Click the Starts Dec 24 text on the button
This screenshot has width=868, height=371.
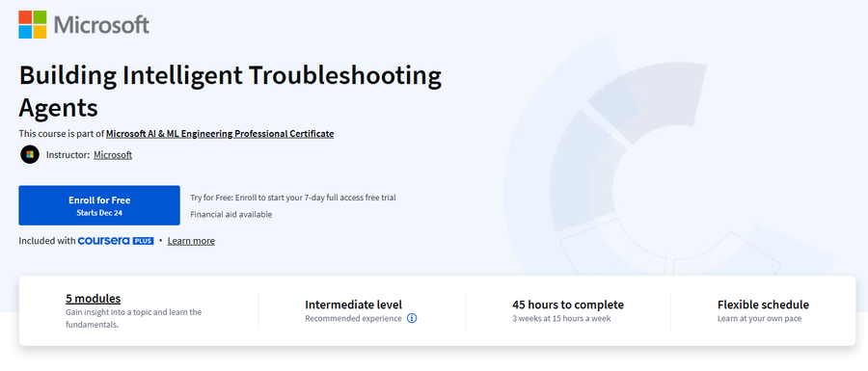(x=99, y=212)
